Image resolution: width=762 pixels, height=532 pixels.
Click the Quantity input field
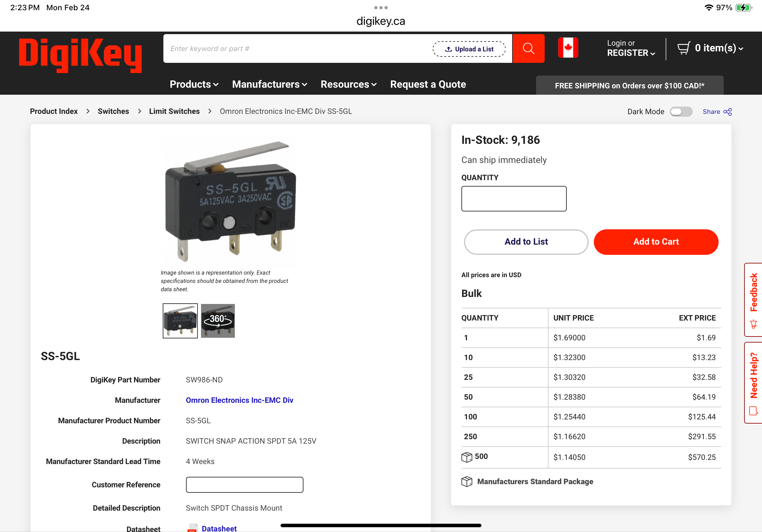[x=514, y=199]
